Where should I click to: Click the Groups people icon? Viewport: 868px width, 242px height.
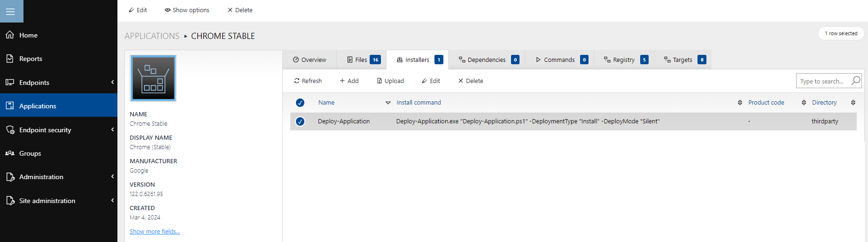10,153
